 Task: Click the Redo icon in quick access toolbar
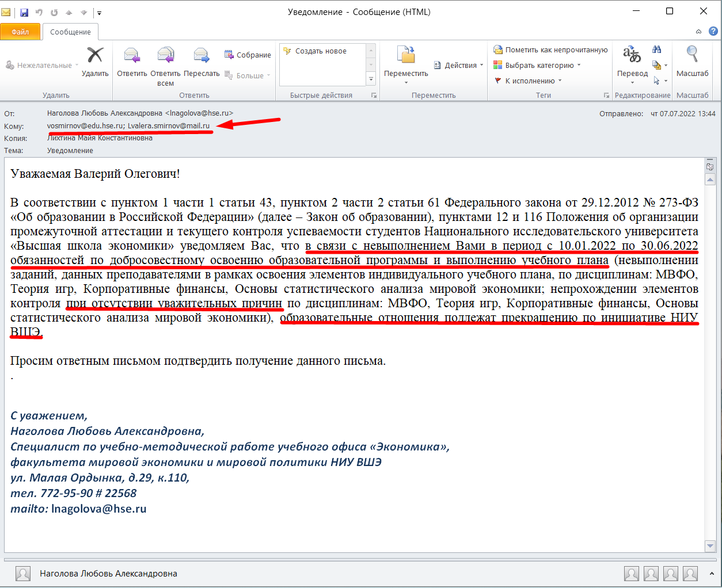[x=54, y=12]
